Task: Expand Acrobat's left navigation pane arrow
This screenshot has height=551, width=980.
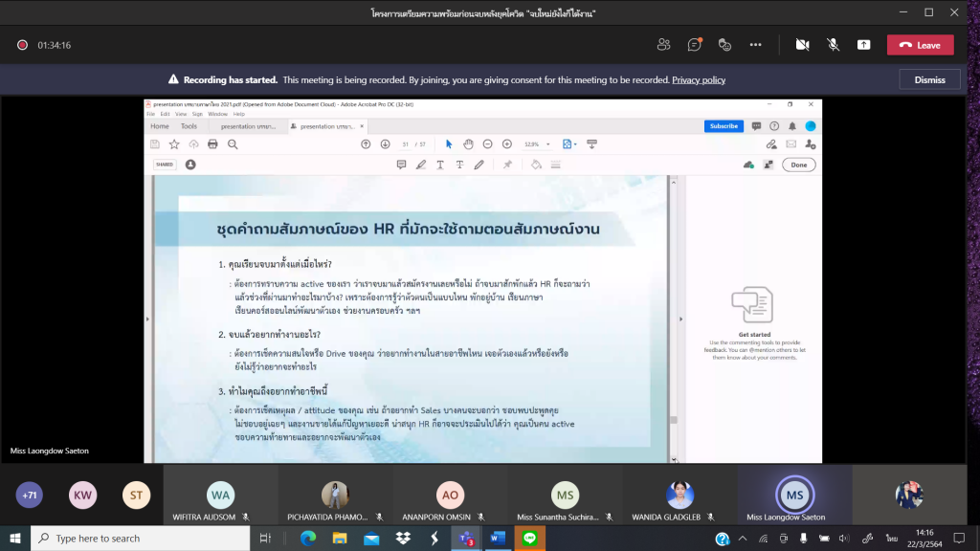Action: click(x=148, y=320)
